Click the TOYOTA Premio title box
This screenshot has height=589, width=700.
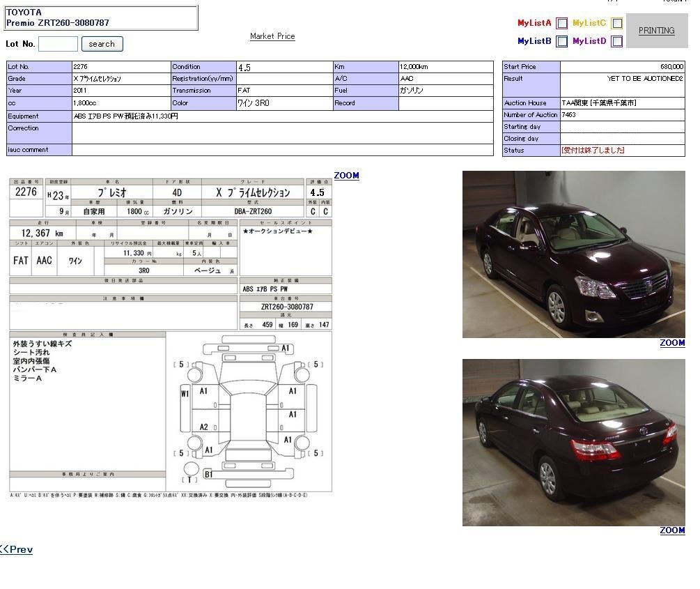[x=101, y=17]
